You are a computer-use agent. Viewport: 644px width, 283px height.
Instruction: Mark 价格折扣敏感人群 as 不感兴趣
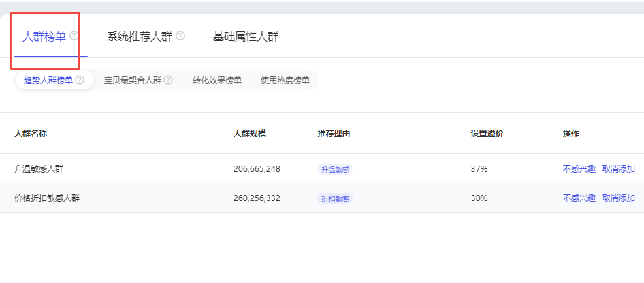point(579,198)
